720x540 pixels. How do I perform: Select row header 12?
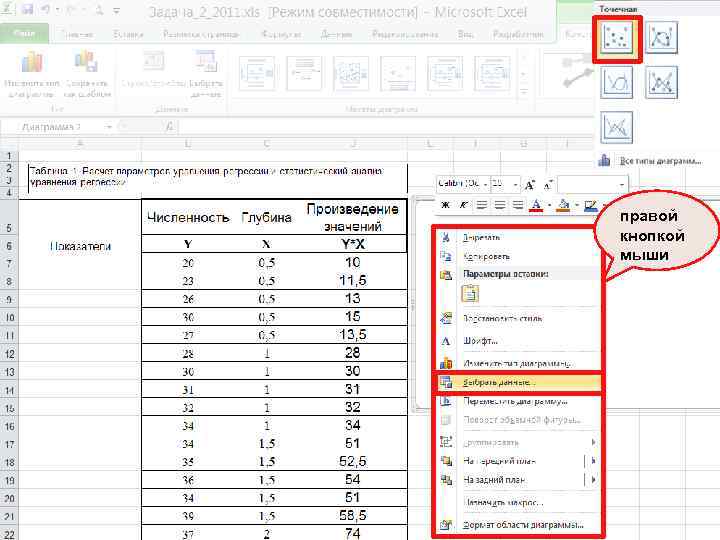point(9,354)
